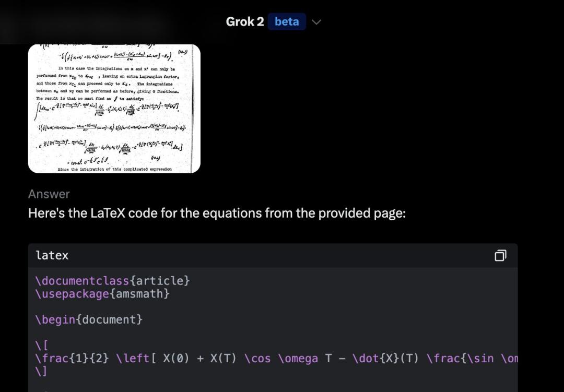Copy the latex code block contents

tap(500, 255)
